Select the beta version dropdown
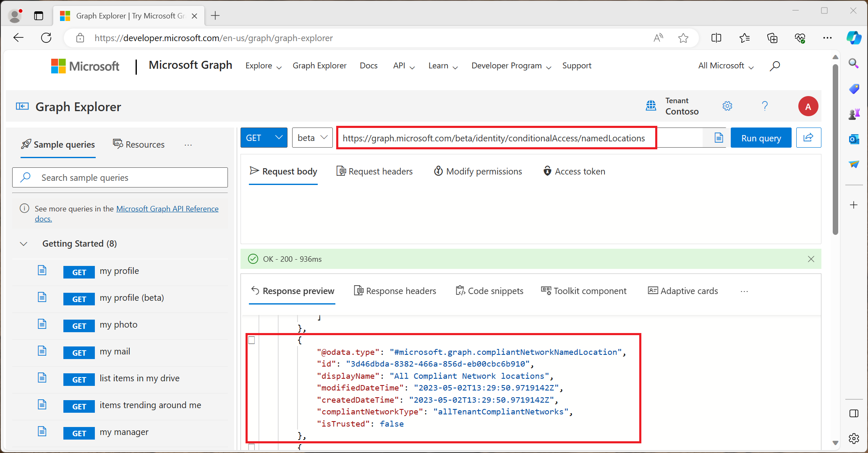The image size is (868, 453). [312, 138]
